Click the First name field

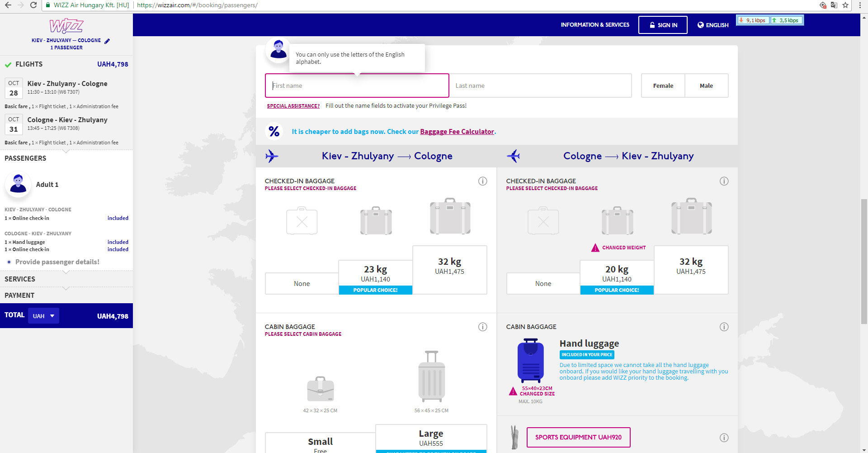pos(357,86)
